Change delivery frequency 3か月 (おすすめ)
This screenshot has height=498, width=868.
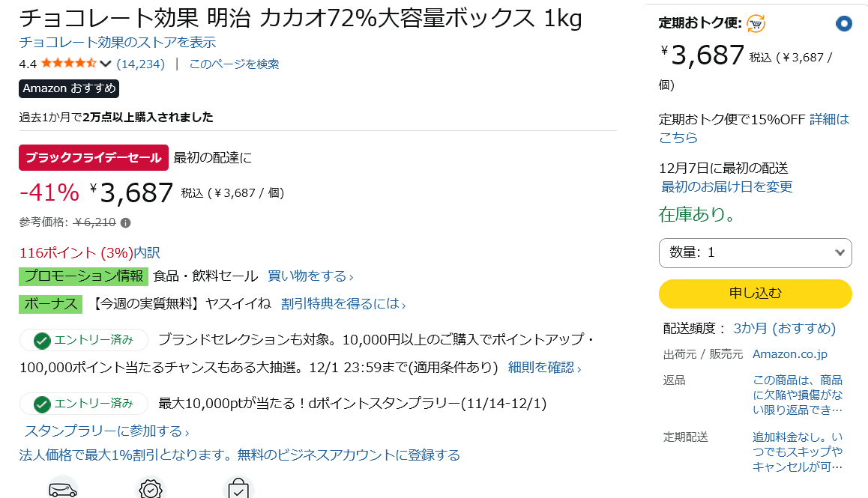(784, 328)
